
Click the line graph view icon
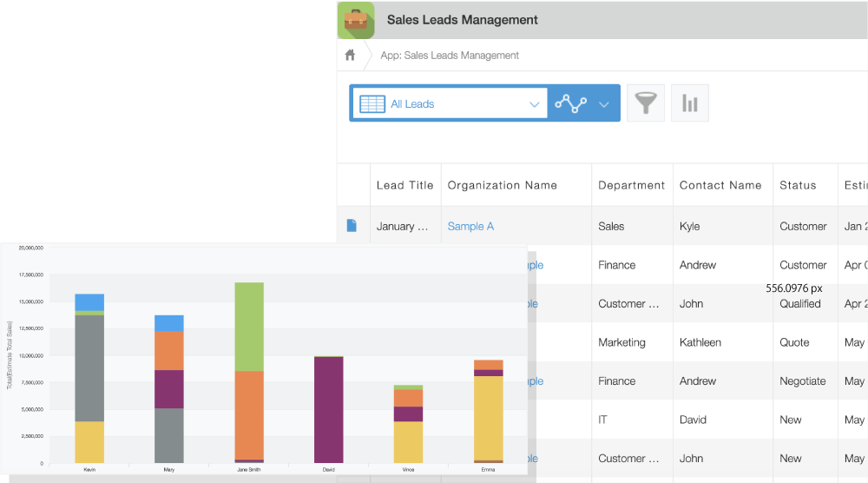coord(570,103)
